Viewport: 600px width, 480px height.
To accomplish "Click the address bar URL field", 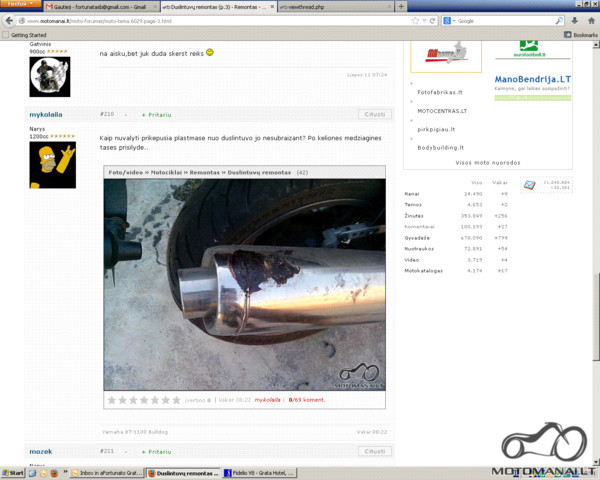I will (x=214, y=21).
